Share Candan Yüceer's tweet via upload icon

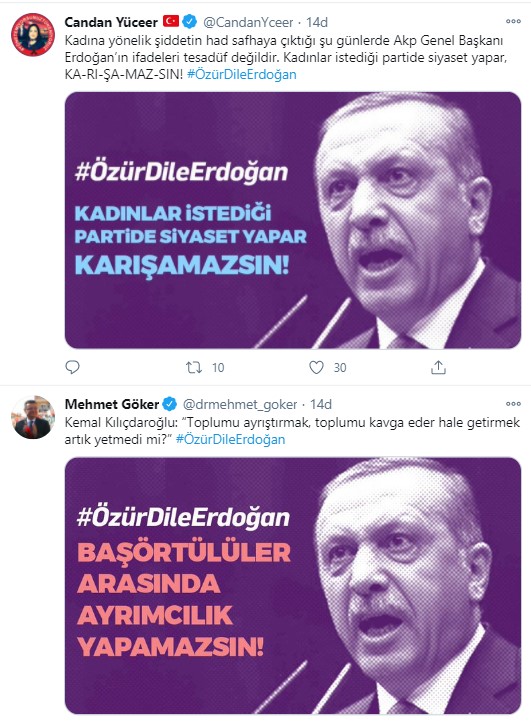tap(438, 367)
